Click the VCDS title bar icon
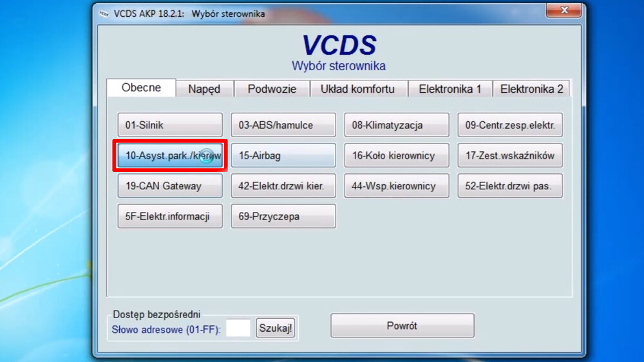This screenshot has width=644, height=362. (x=104, y=13)
